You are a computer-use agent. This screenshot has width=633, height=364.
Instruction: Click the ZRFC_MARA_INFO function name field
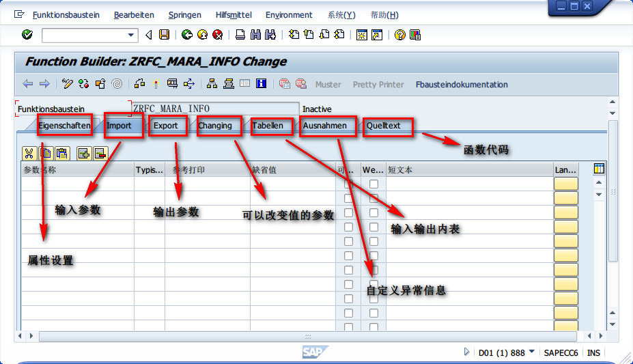[216, 109]
